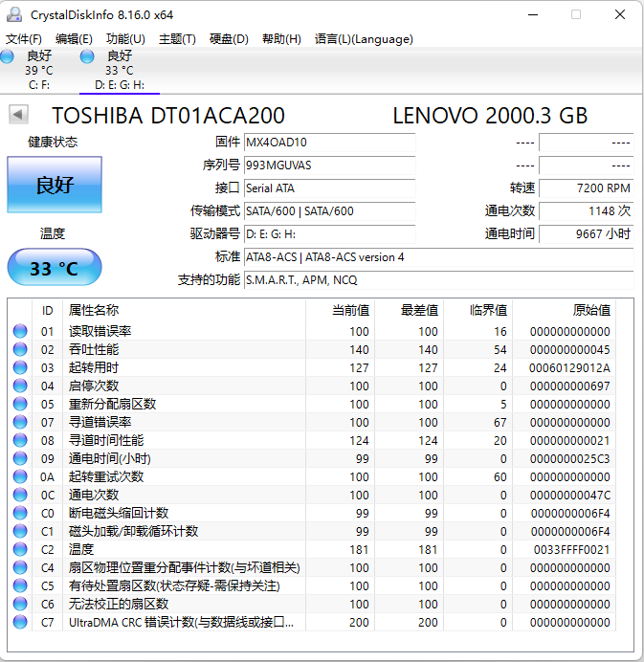Open the 文件(F) menu
Viewport: 644px width, 662px height.
pyautogui.click(x=24, y=39)
